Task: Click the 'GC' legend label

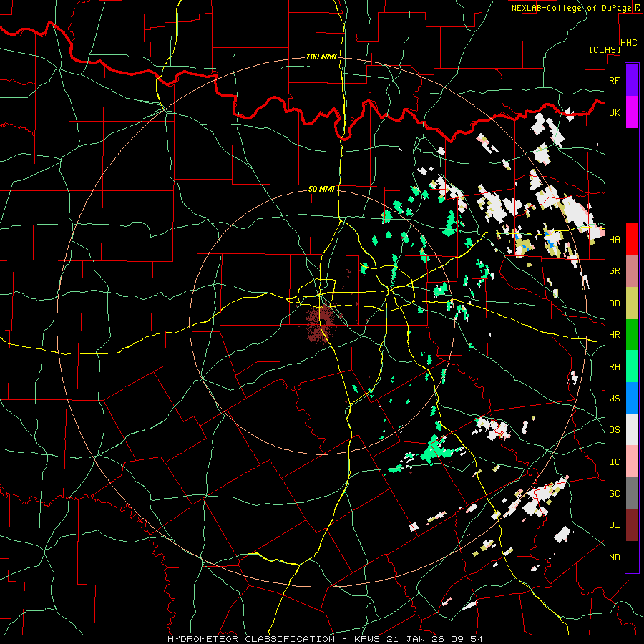Action: click(x=614, y=493)
